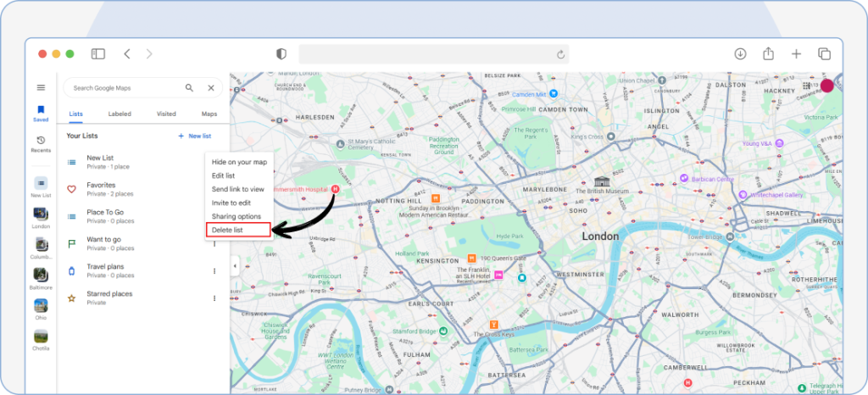The height and width of the screenshot is (395, 868).
Task: Click the Barbican Centre marker
Action: 684,178
